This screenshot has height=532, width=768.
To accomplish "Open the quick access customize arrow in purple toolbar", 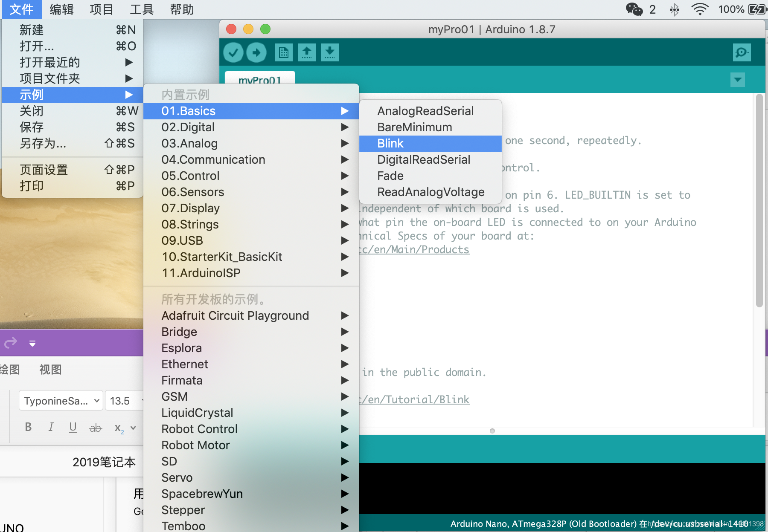I will point(32,343).
